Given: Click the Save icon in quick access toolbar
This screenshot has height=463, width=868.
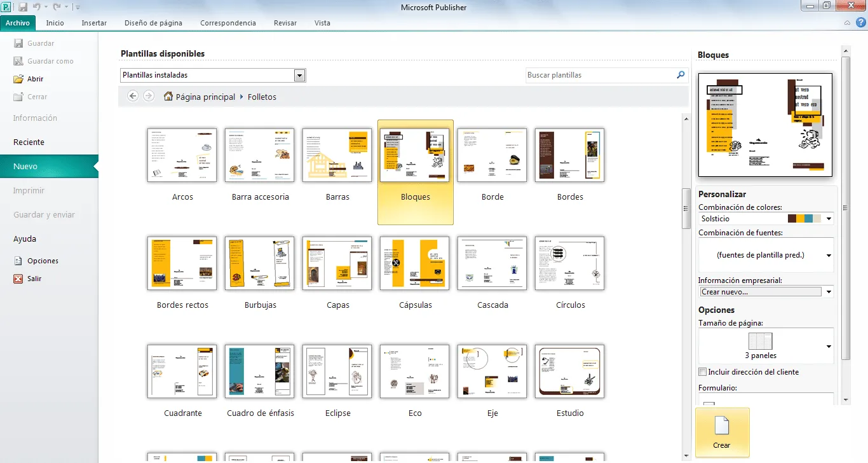Looking at the screenshot, I should coord(23,7).
